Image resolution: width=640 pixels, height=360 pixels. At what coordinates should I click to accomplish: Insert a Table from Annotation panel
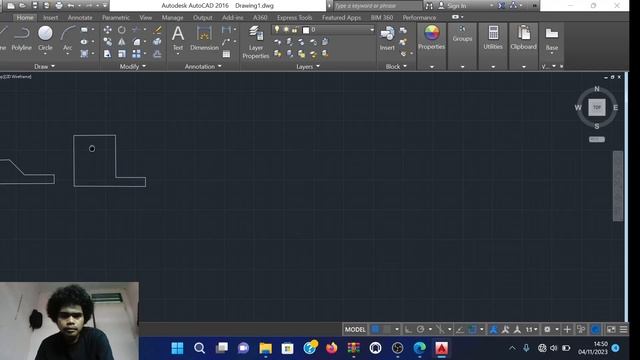click(x=226, y=54)
